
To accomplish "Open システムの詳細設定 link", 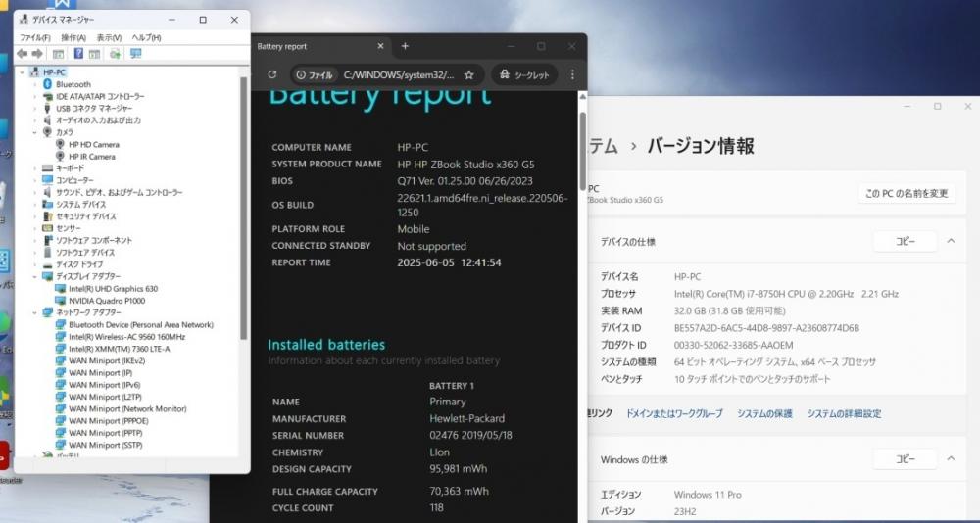I will point(844,413).
